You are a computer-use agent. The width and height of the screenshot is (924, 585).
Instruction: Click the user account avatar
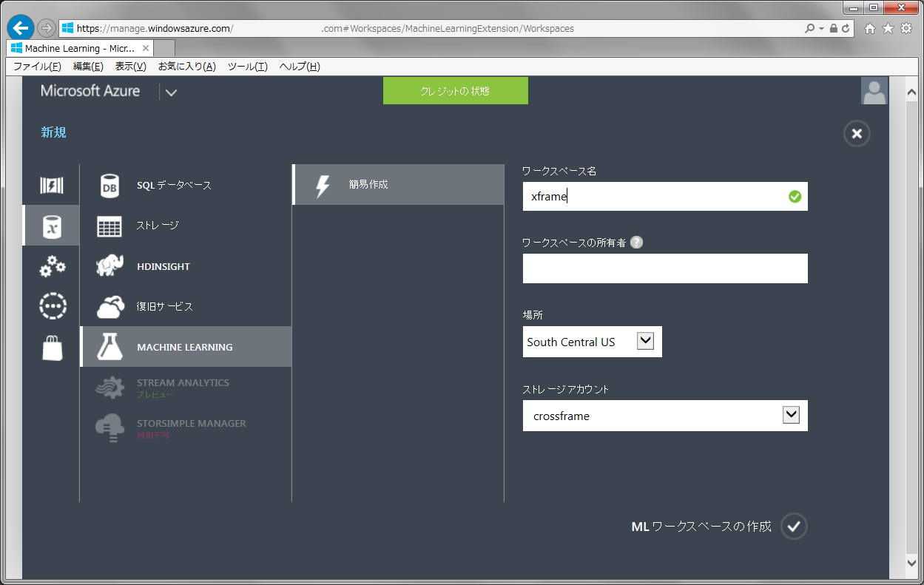(x=874, y=91)
